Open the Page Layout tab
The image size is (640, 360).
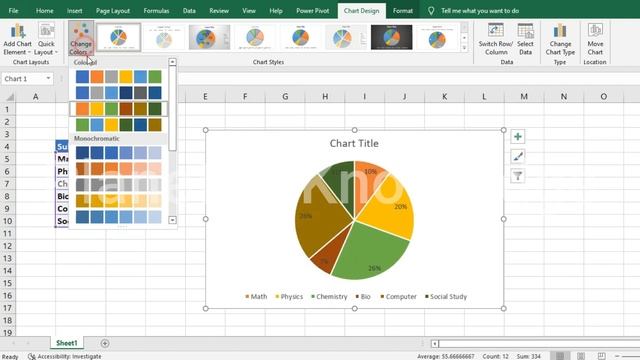click(113, 11)
